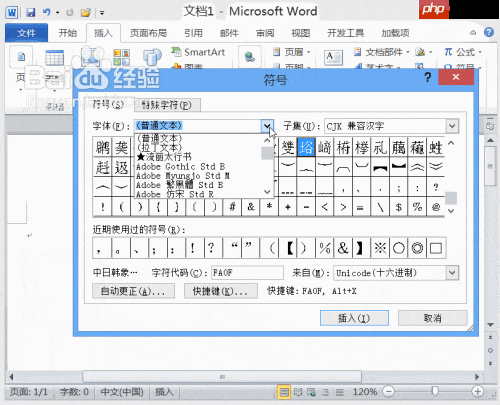Select the 﨑 character in the symbol grid
Viewport: 500px width, 405px height.
[325, 147]
